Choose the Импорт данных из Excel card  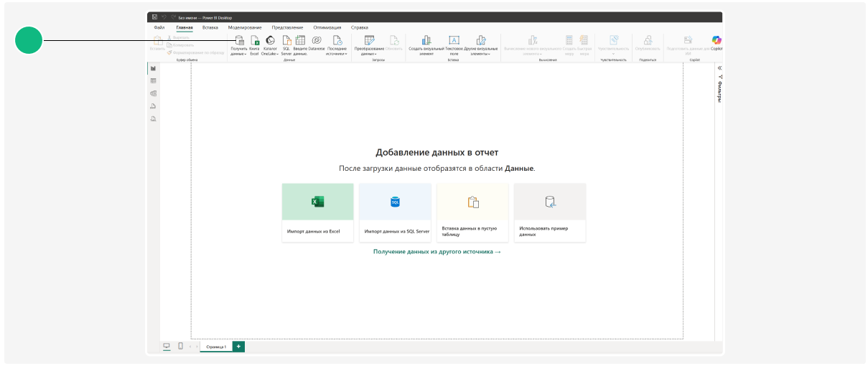pos(318,212)
